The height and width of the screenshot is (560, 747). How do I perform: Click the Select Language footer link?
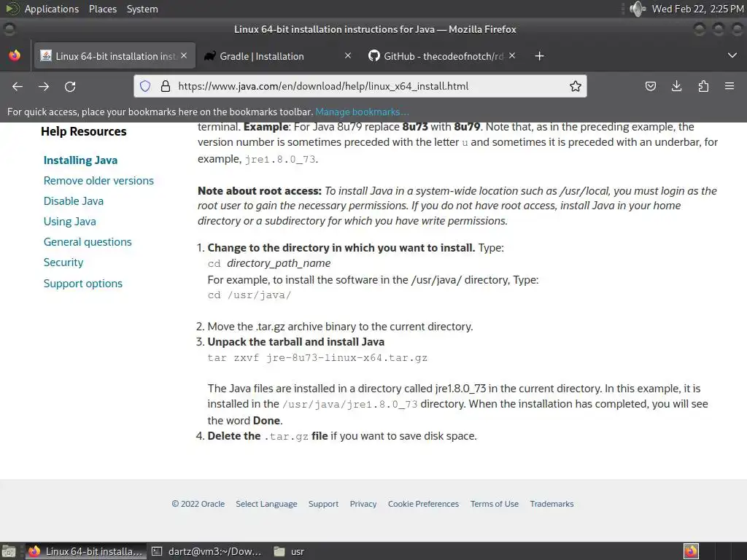[x=266, y=504]
